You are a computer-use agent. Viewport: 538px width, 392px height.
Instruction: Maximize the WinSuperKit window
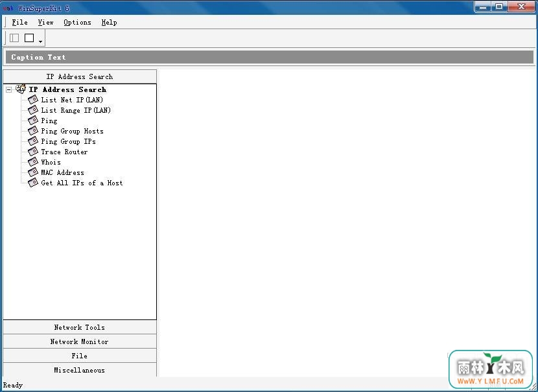tap(499, 7)
